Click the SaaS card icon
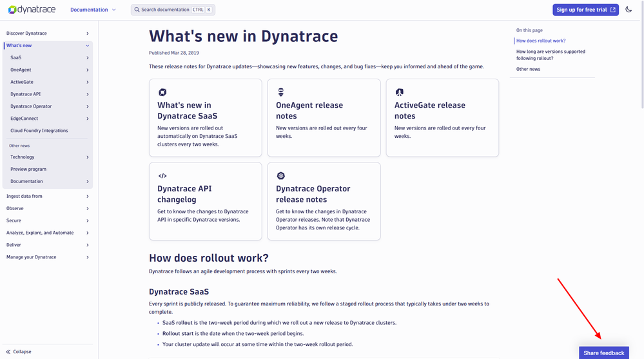Viewport: 644px width, 359px height. pyautogui.click(x=162, y=92)
